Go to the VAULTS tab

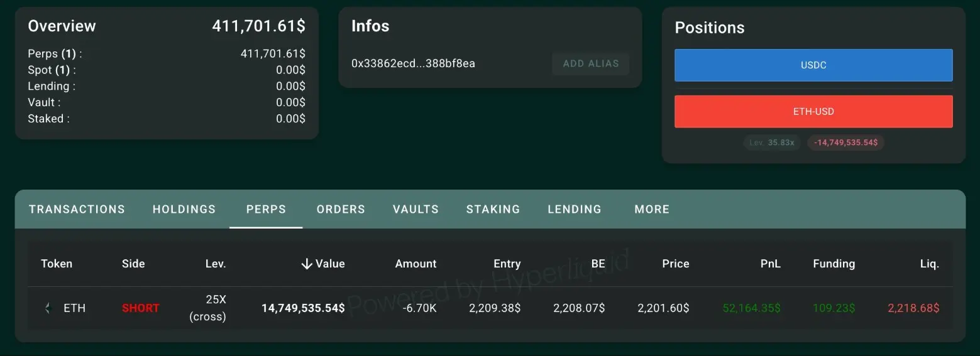pos(416,209)
